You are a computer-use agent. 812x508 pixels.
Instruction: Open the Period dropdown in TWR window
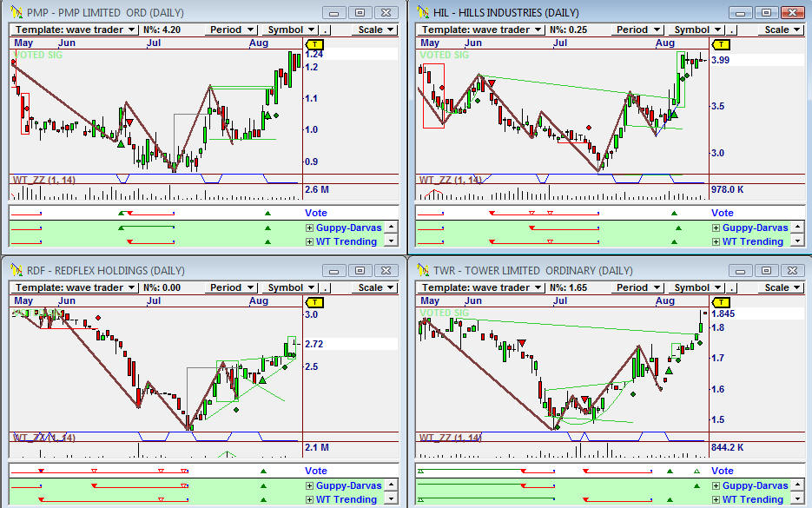pos(638,287)
